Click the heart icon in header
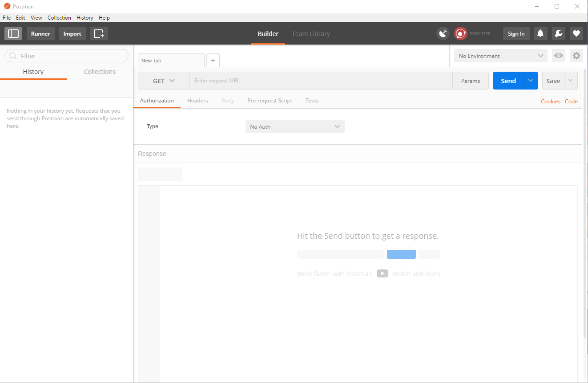The image size is (588, 383). point(576,33)
